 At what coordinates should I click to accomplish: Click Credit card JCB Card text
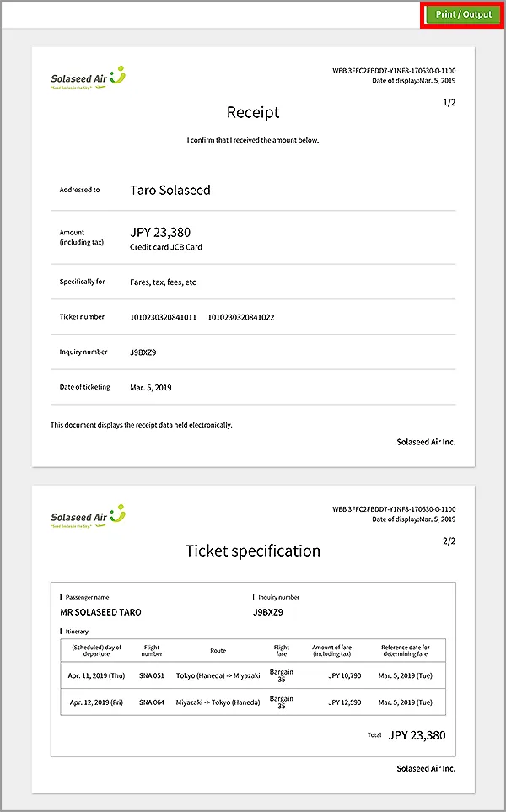click(x=166, y=247)
